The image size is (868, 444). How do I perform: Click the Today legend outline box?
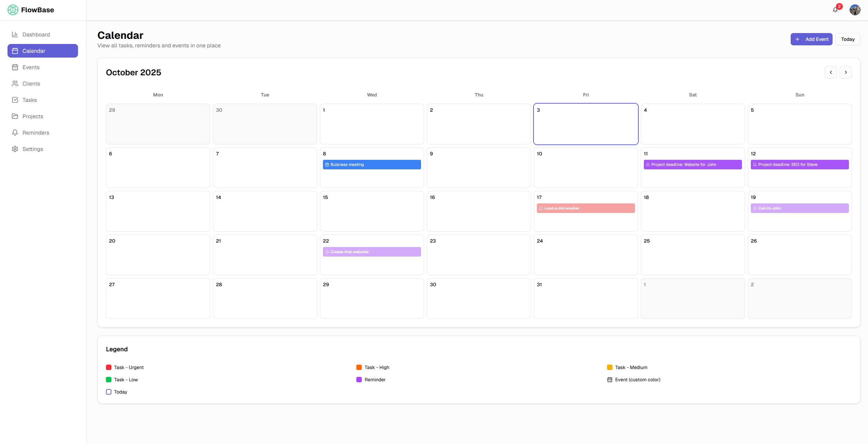[x=109, y=392]
